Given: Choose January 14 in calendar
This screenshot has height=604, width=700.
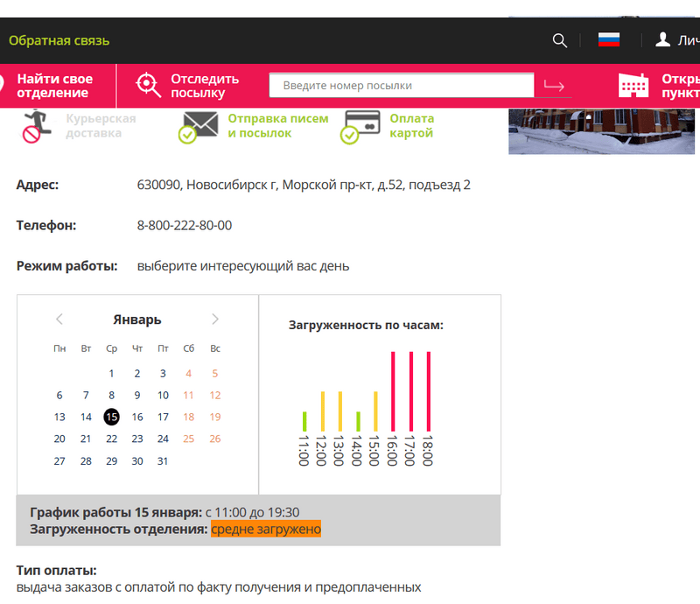Looking at the screenshot, I should point(86,418).
